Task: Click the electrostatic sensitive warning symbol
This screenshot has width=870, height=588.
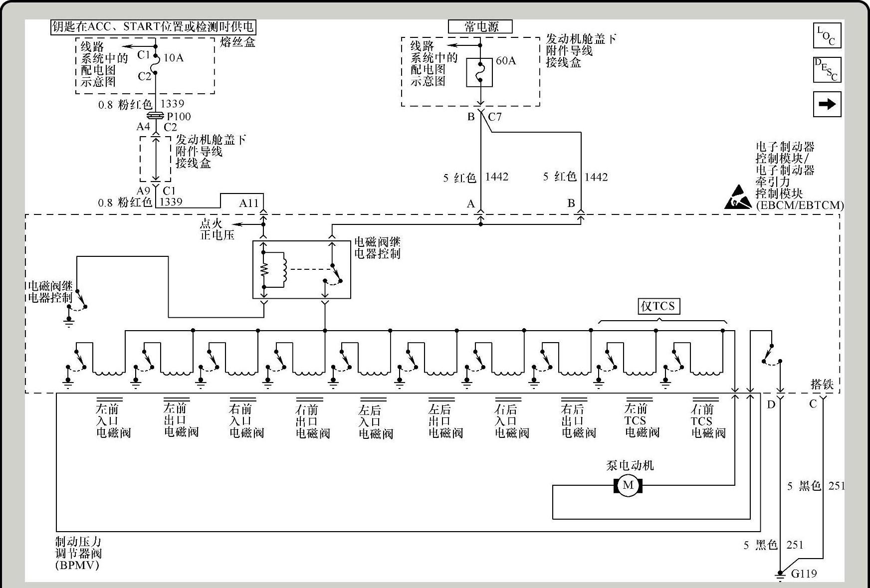Action: 738,197
